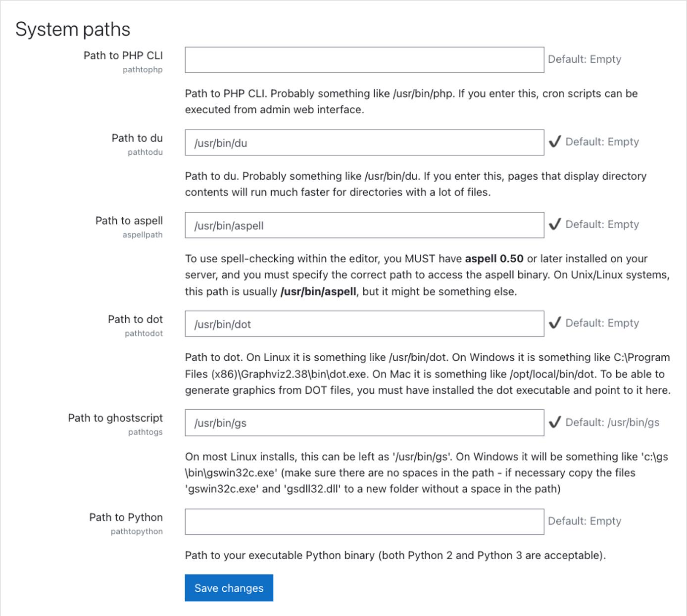The width and height of the screenshot is (687, 616).
Task: Click the checkmark icon next to Path to dot
Action: point(555,323)
